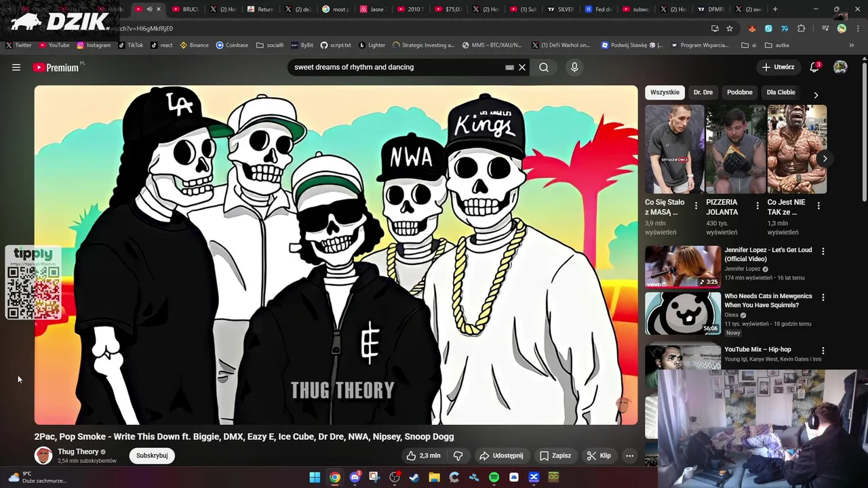Screen dimensions: 868x488
Task: Click the Utwórz create button
Action: tap(778, 67)
